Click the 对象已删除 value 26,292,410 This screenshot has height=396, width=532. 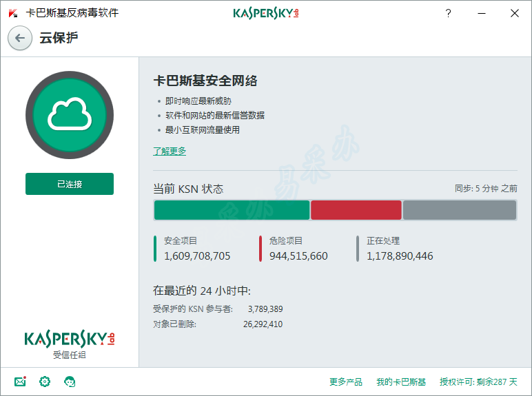pos(263,324)
